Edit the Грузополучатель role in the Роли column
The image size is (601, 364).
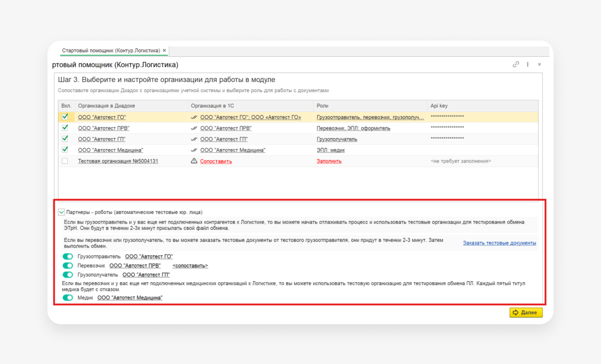point(337,139)
